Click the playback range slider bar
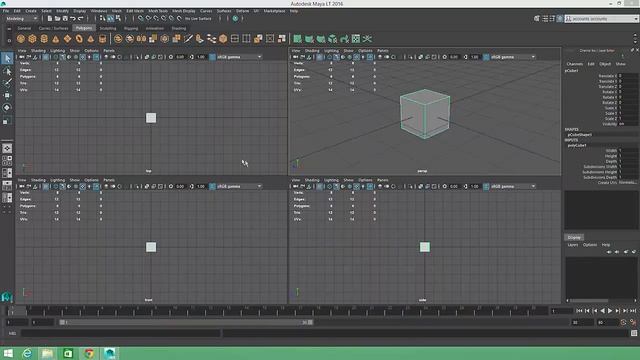640x360 pixels. (186, 322)
